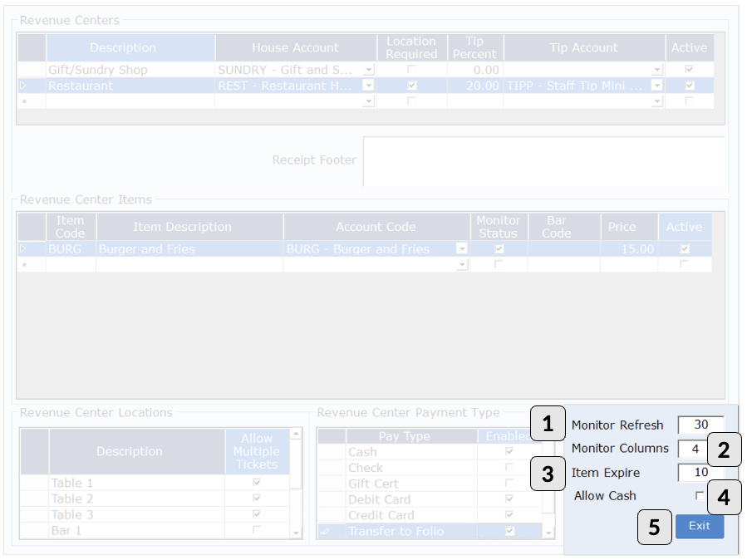Enable the Allow Cash checkbox
The width and height of the screenshot is (747, 560).
(x=699, y=496)
